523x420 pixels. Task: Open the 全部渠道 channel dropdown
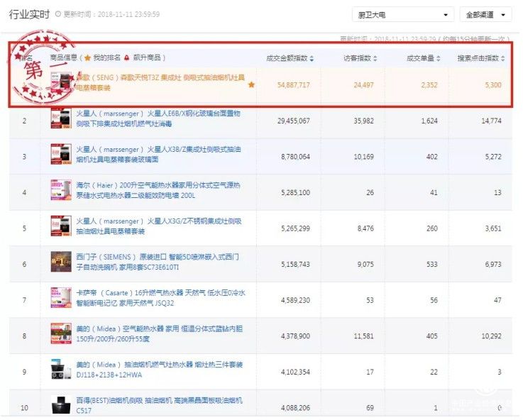(x=485, y=14)
